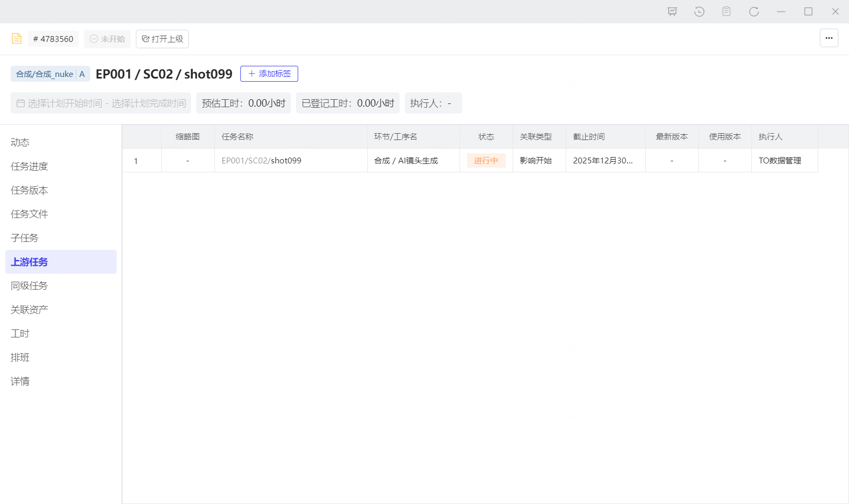Viewport: 849px width, 504px height.
Task: Switch to the 任务进度 tab
Action: tap(30, 167)
